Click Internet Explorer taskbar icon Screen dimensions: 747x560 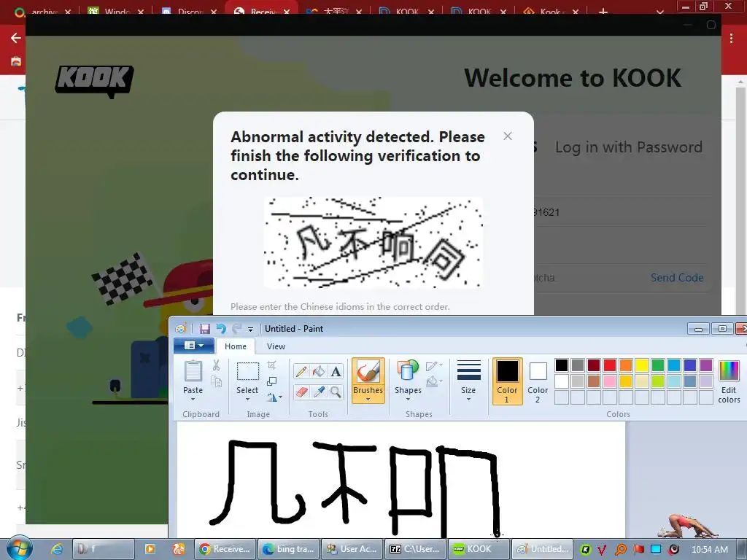56,549
